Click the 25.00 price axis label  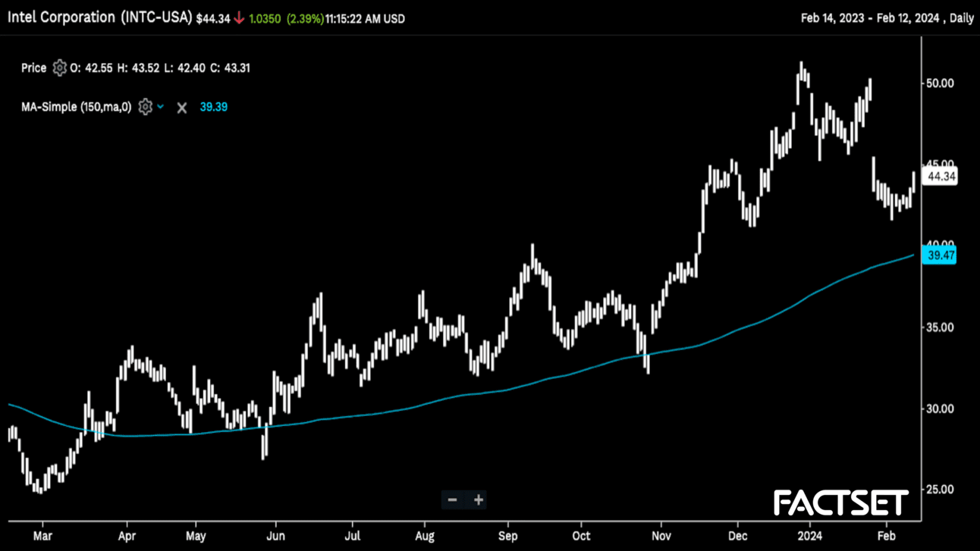(940, 490)
